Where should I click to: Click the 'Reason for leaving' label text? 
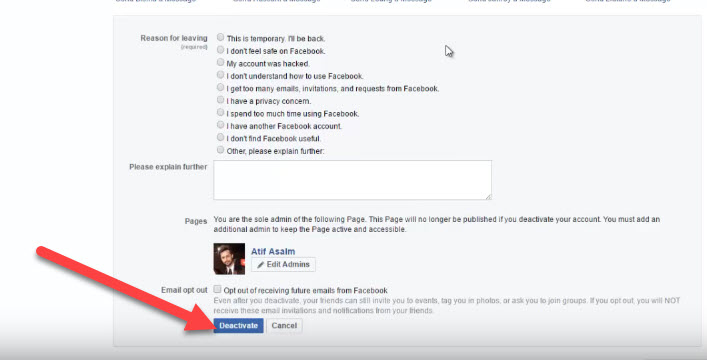point(174,38)
